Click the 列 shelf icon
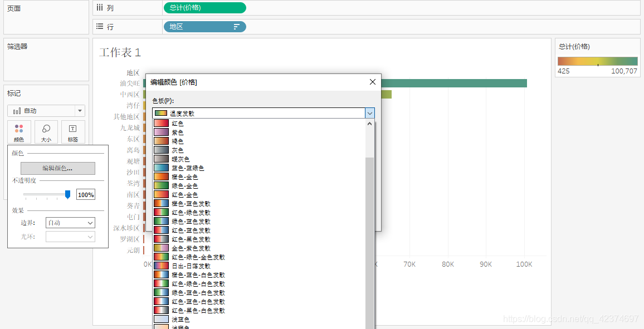The width and height of the screenshot is (644, 329). 100,7
